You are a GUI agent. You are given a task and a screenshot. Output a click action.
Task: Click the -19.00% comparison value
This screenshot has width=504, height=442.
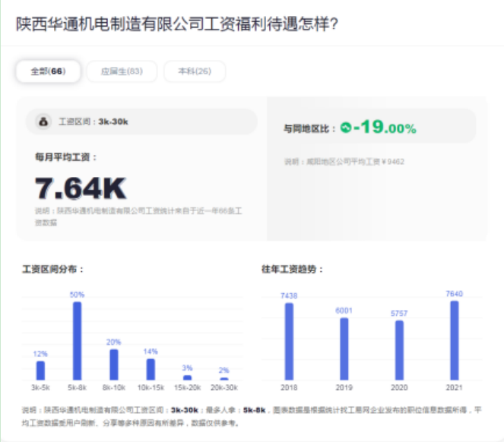[385, 127]
